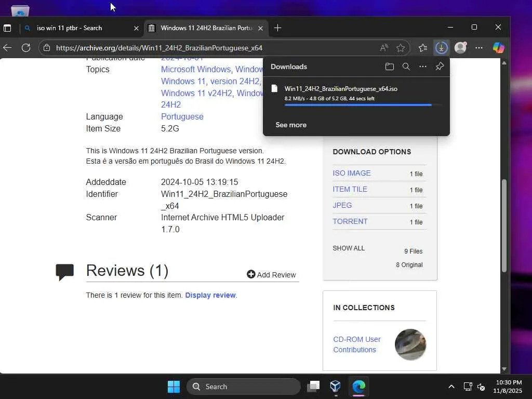The height and width of the screenshot is (399, 532).
Task: Close the Windows 11 24H2 tab
Action: 261,28
